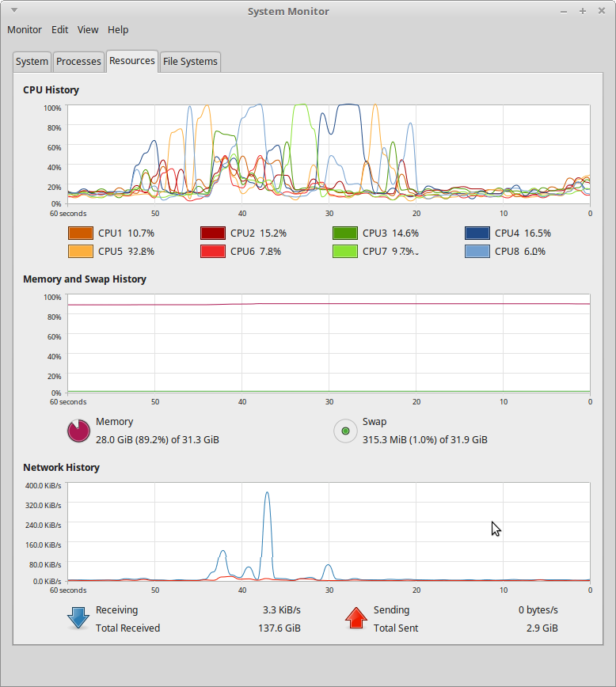Click the red Sending arrow icon
The width and height of the screenshot is (616, 687).
coord(356,618)
